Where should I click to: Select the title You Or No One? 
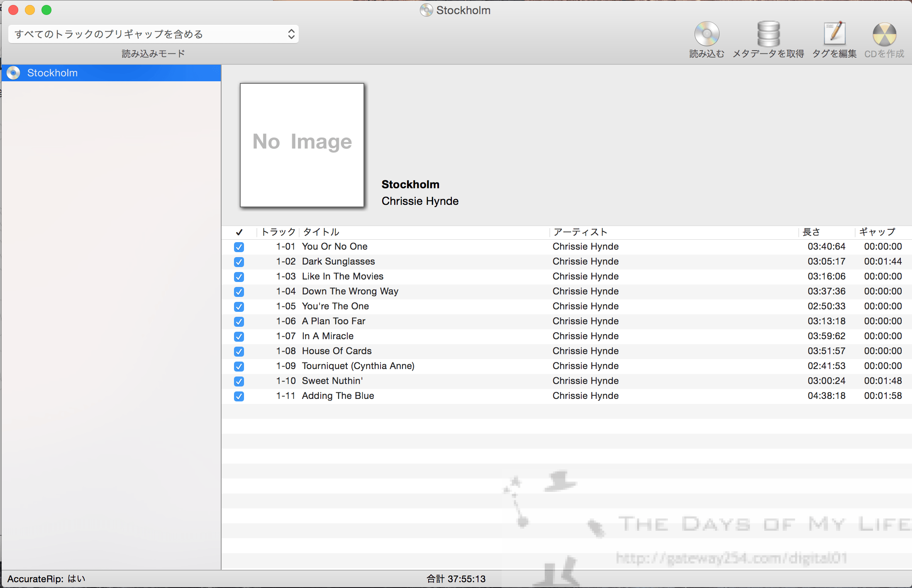pyautogui.click(x=335, y=246)
